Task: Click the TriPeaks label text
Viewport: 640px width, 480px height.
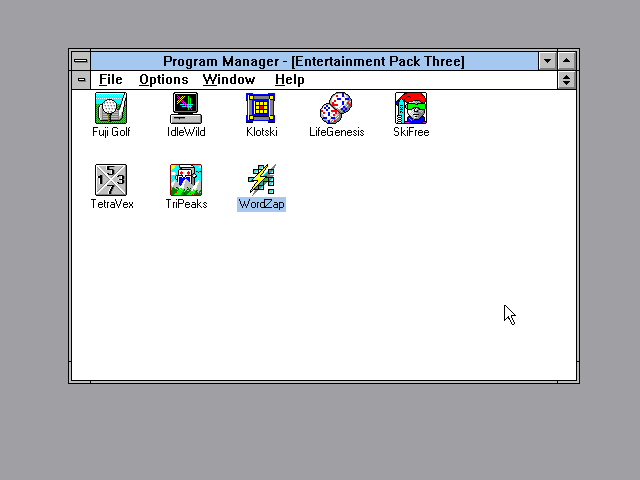Action: coord(186,204)
